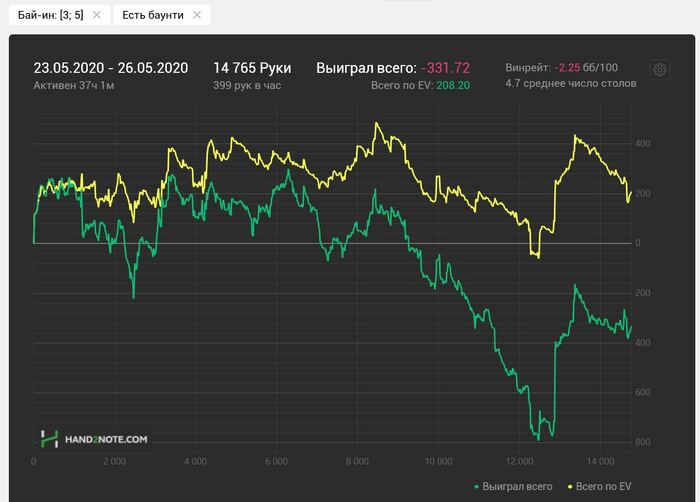Click the date range 23.05.2020 - 26.05.2020
Screen dimensions: 700x502
point(111,68)
